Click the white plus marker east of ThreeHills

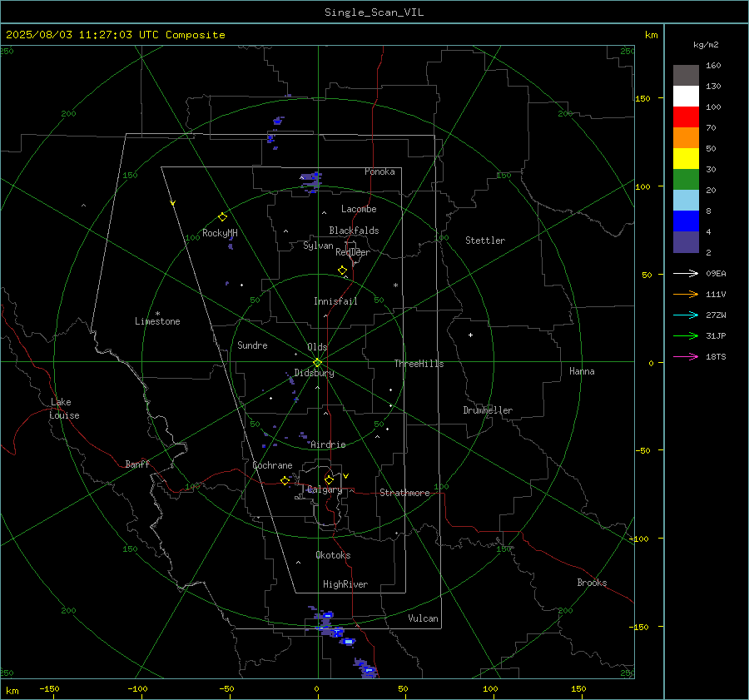tap(470, 335)
